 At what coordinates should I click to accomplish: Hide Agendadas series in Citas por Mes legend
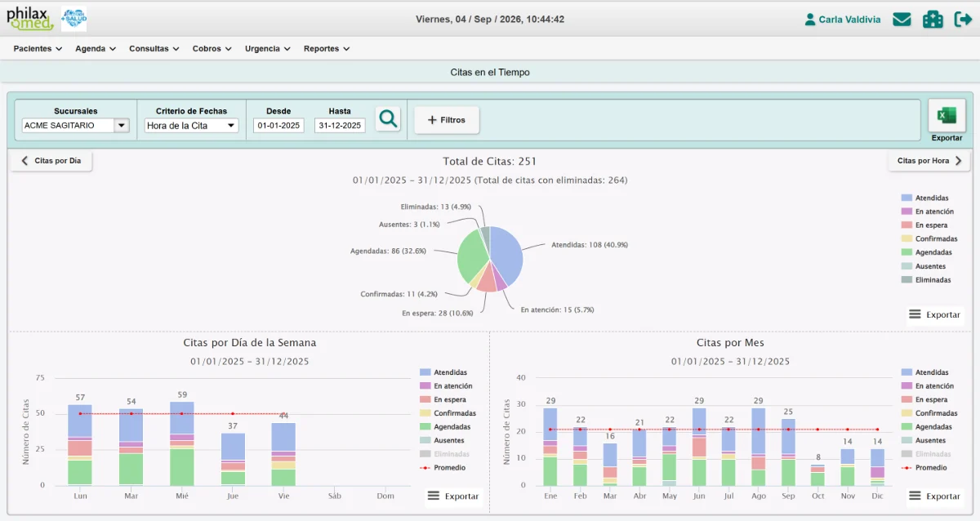point(926,426)
